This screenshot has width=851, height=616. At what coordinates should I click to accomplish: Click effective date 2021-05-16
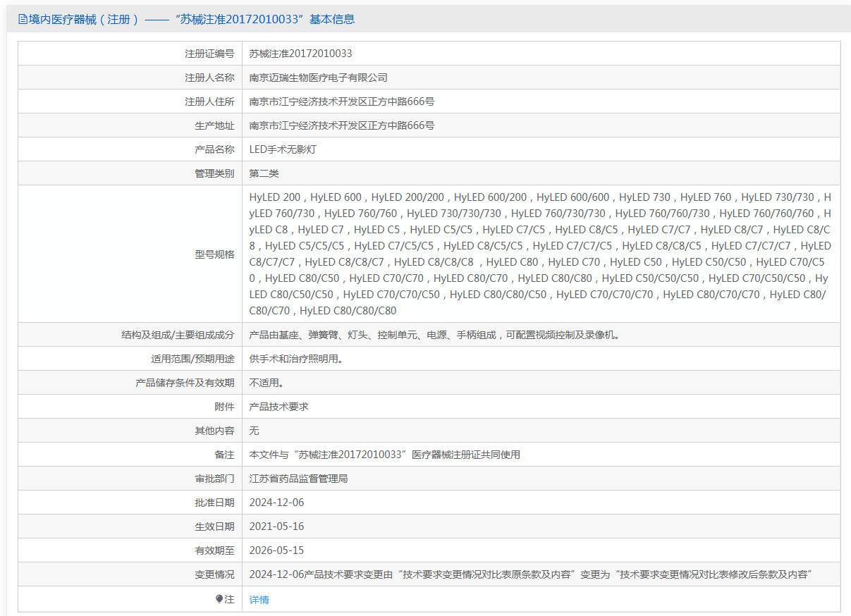(276, 526)
